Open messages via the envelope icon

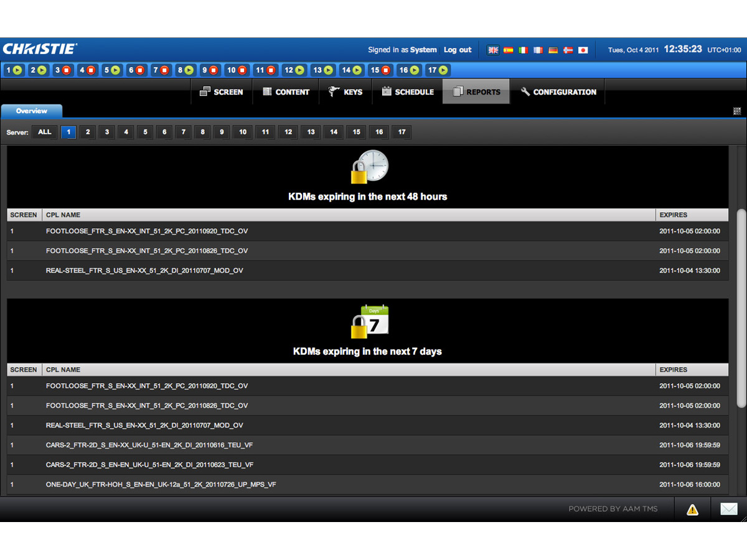pyautogui.click(x=729, y=508)
